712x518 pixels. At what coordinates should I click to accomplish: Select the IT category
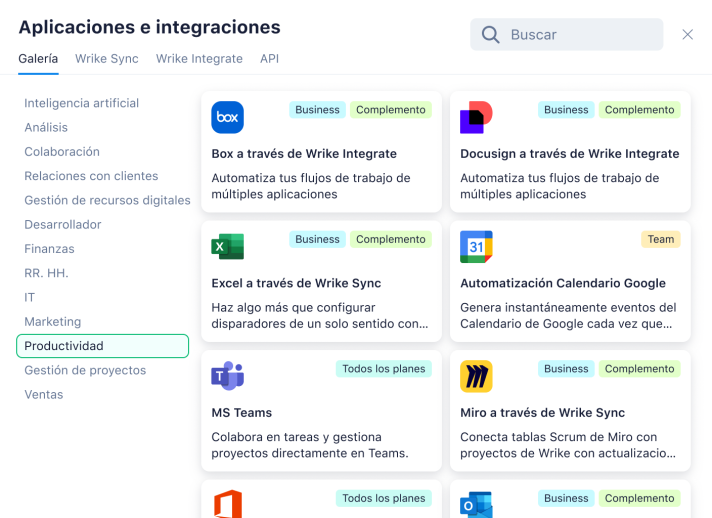[30, 297]
